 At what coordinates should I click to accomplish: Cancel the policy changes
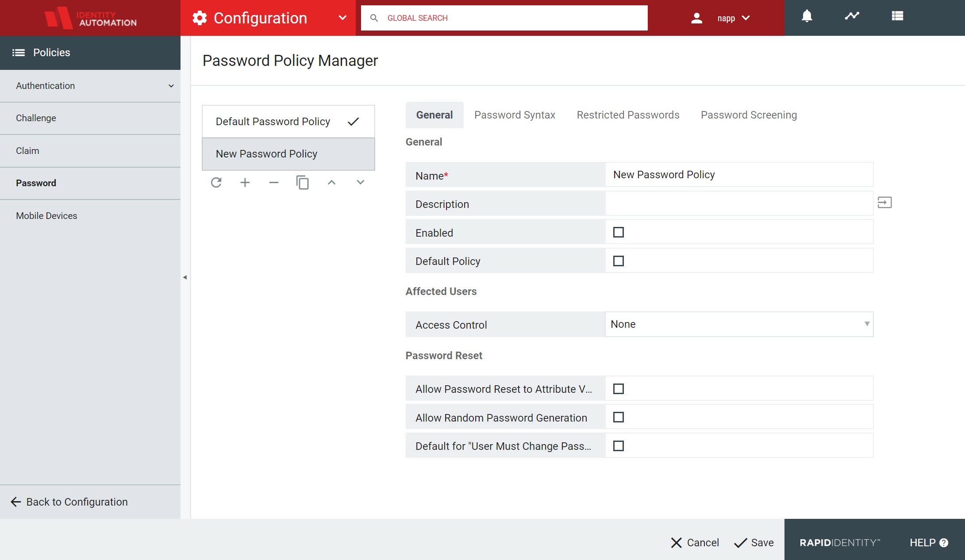695,543
